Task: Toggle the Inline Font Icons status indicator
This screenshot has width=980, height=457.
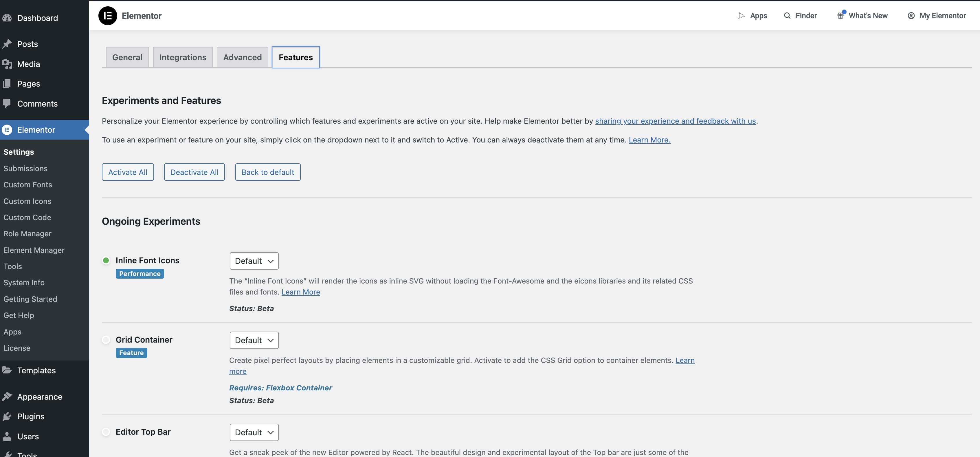Action: pos(106,260)
